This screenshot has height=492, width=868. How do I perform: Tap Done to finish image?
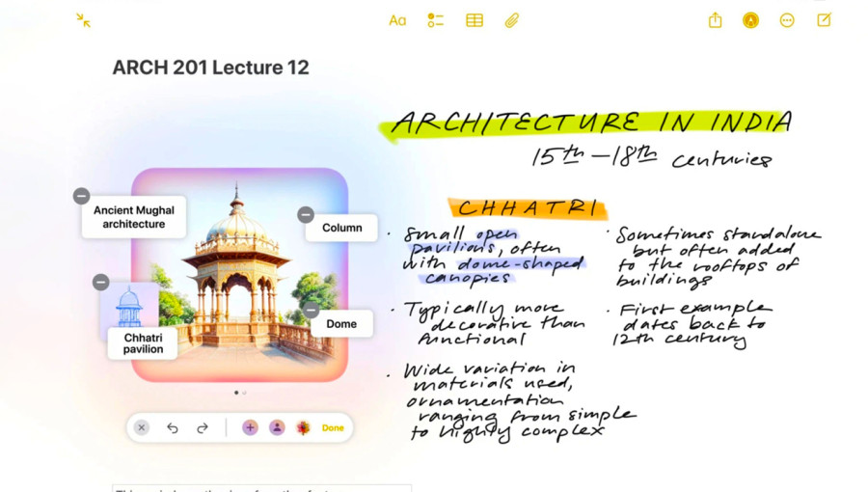(x=333, y=427)
